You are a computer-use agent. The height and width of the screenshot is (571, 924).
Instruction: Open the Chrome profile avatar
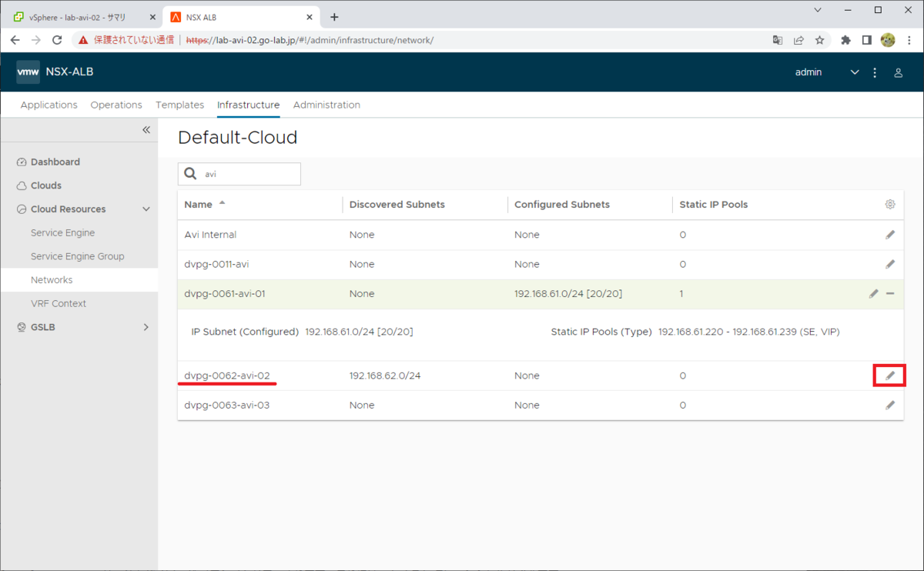click(x=887, y=40)
